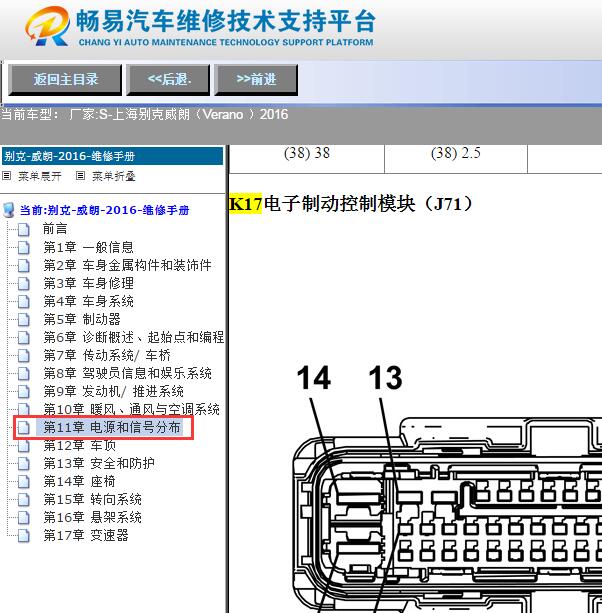Click page icon beside 第15章 转向系统
This screenshot has height=613, width=602.
[23, 499]
